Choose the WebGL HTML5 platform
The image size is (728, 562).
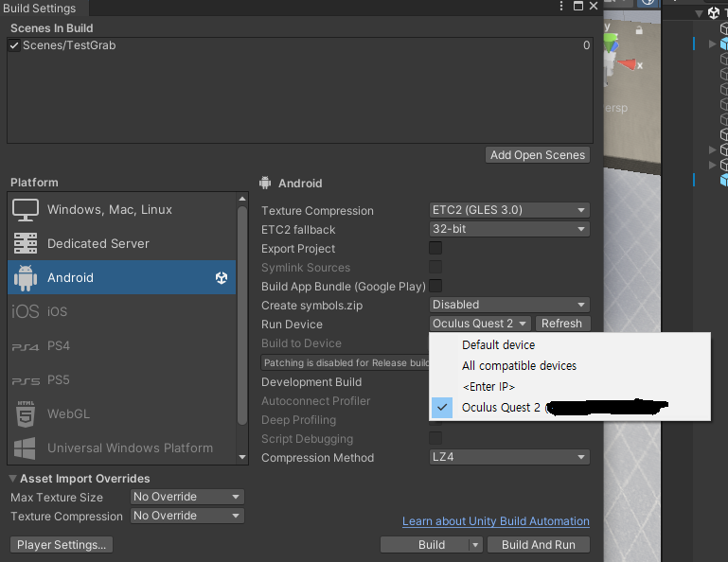coord(121,413)
